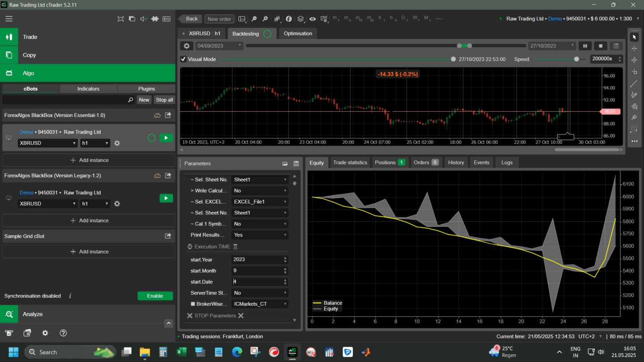Open settings gear for Essential XBRUSD instance

pos(117,143)
